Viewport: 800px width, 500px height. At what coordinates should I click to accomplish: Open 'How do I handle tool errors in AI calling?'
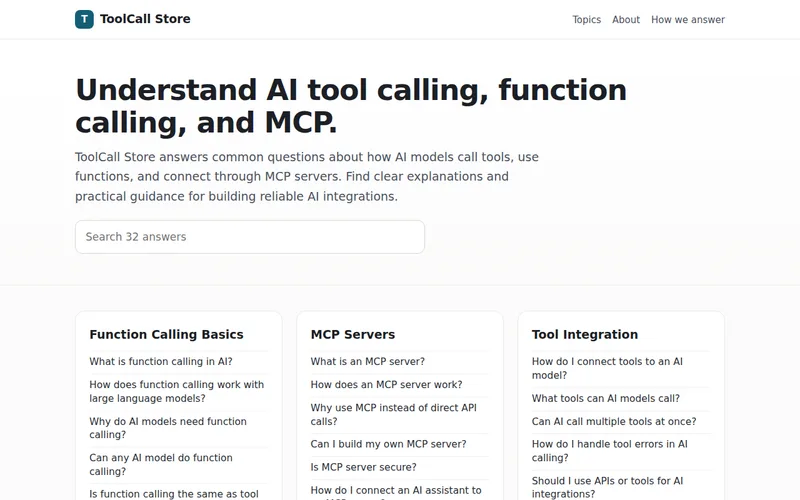tap(610, 451)
